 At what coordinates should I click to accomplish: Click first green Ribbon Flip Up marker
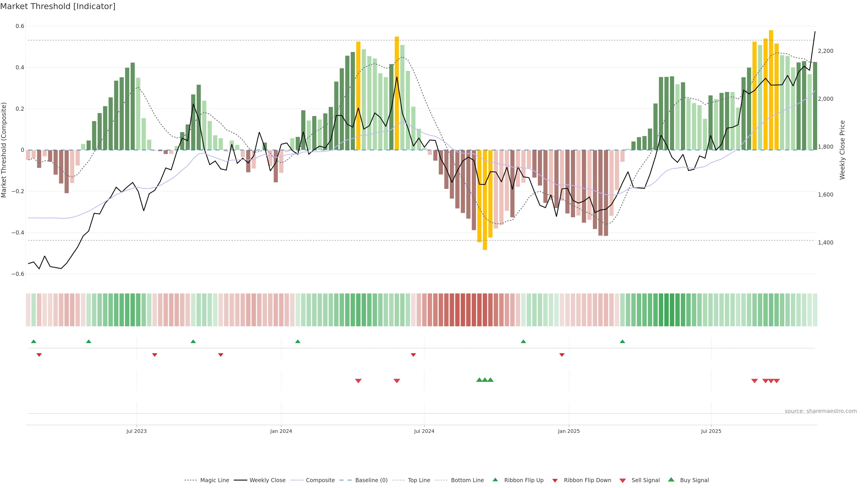[x=34, y=342]
